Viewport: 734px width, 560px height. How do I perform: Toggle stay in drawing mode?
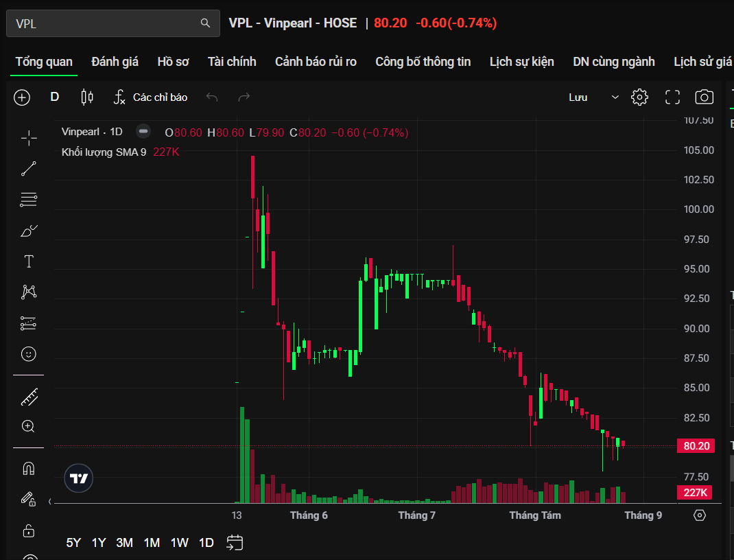[x=29, y=500]
